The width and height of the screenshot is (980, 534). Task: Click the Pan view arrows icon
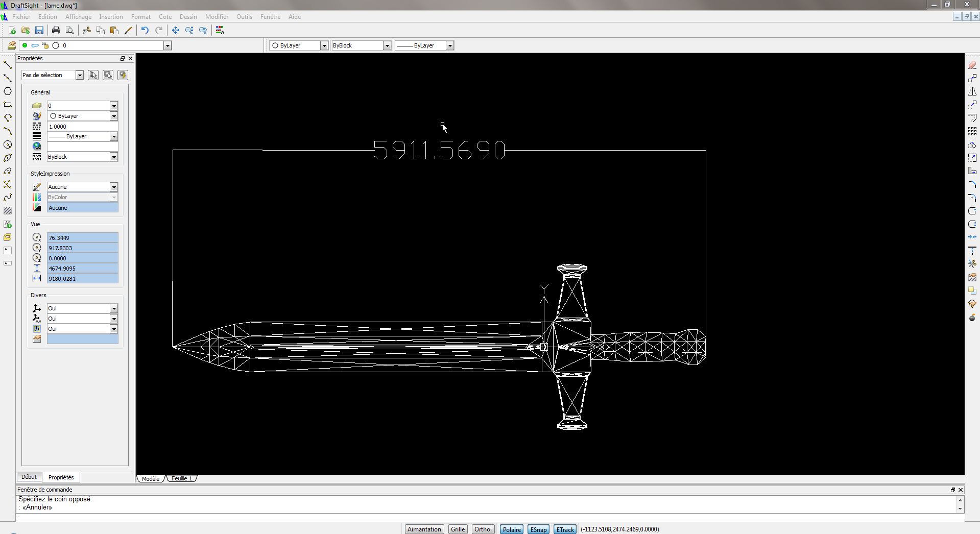(x=176, y=31)
